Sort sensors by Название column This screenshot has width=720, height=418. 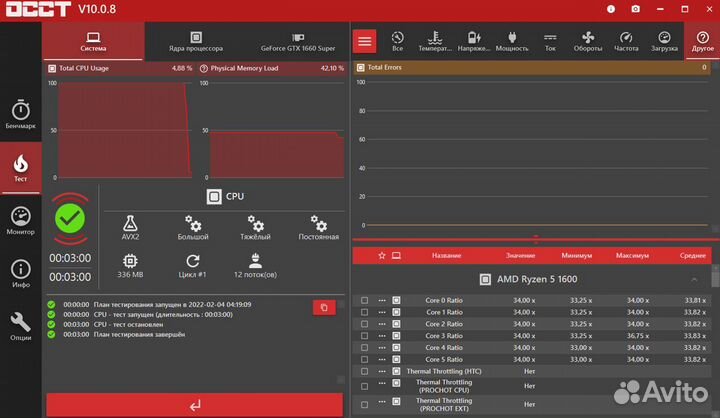[x=446, y=255]
